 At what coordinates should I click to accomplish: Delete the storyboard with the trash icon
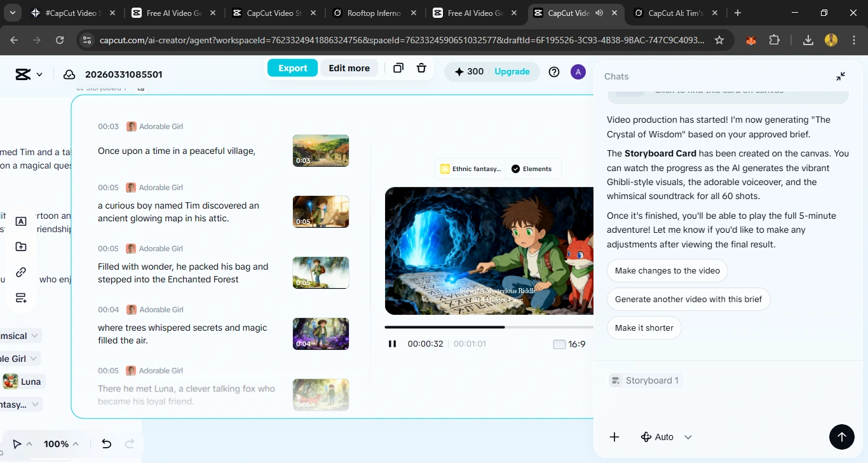click(x=421, y=68)
